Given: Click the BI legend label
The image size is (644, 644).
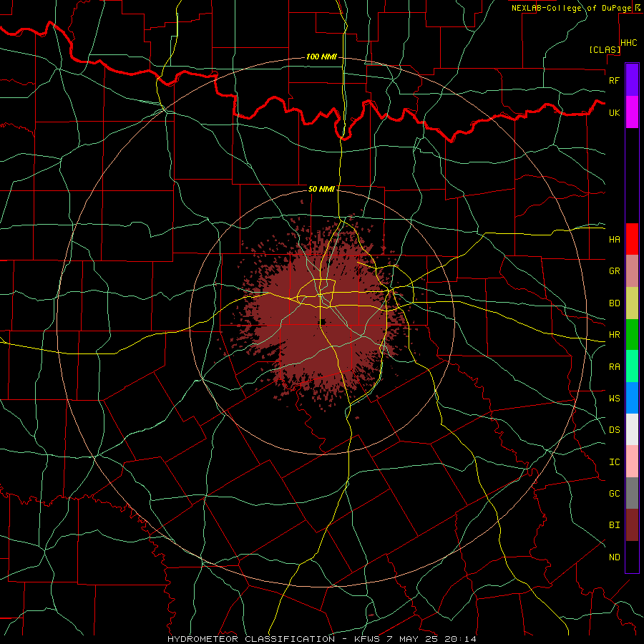Looking at the screenshot, I should click(614, 525).
